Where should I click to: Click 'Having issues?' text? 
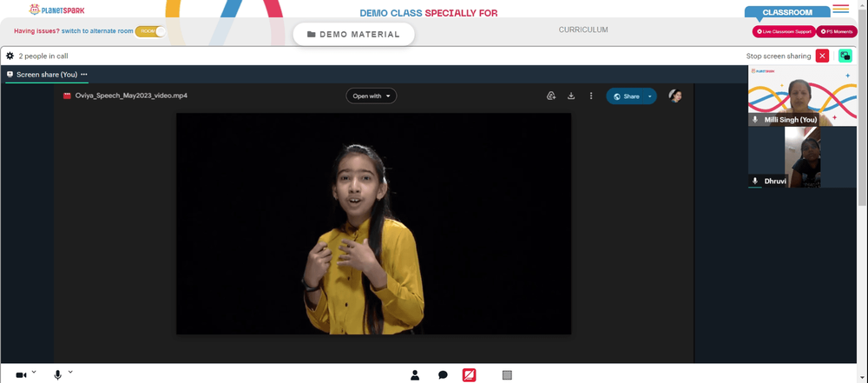pos(36,31)
